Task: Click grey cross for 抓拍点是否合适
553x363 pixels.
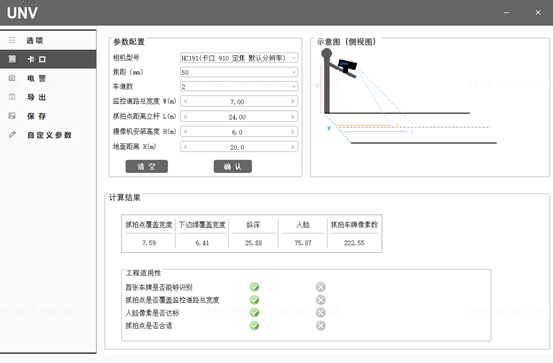Action: pyautogui.click(x=321, y=325)
